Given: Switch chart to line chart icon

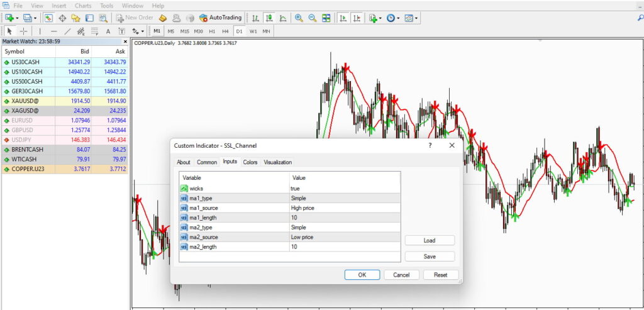Looking at the screenshot, I should click(283, 18).
